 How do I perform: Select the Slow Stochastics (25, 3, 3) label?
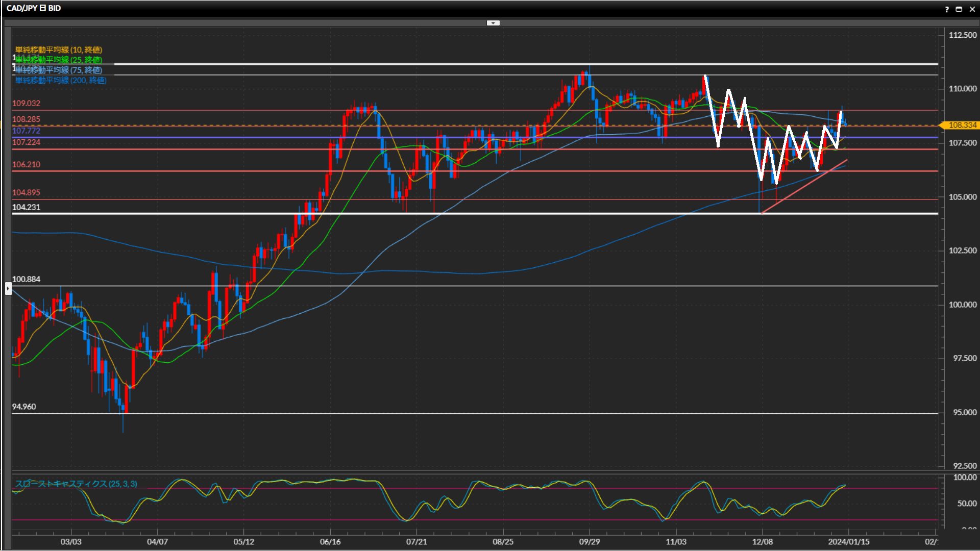tap(76, 484)
